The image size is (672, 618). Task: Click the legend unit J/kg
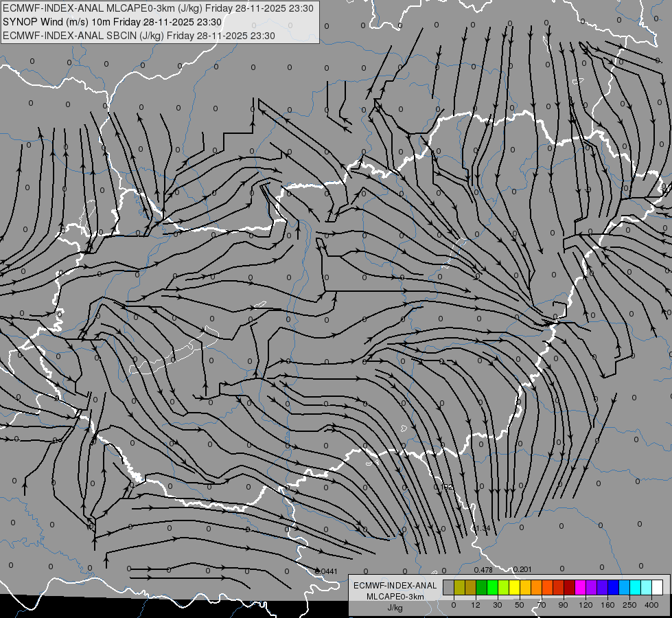click(x=395, y=608)
